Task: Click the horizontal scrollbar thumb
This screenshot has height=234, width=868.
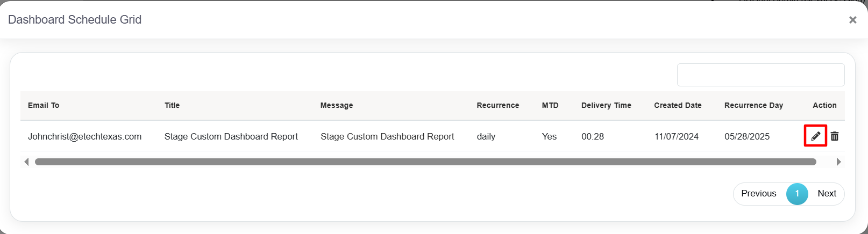Action: pos(425,162)
